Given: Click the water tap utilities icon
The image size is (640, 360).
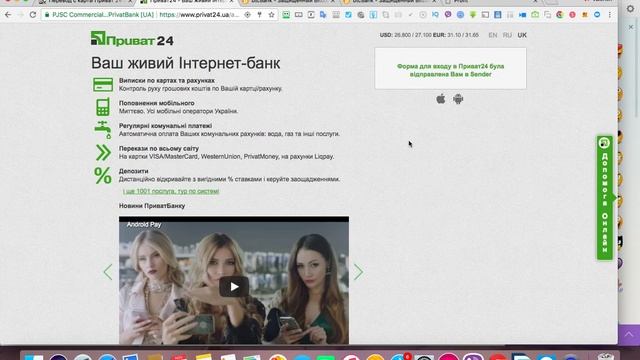Looking at the screenshot, I should coord(103,130).
